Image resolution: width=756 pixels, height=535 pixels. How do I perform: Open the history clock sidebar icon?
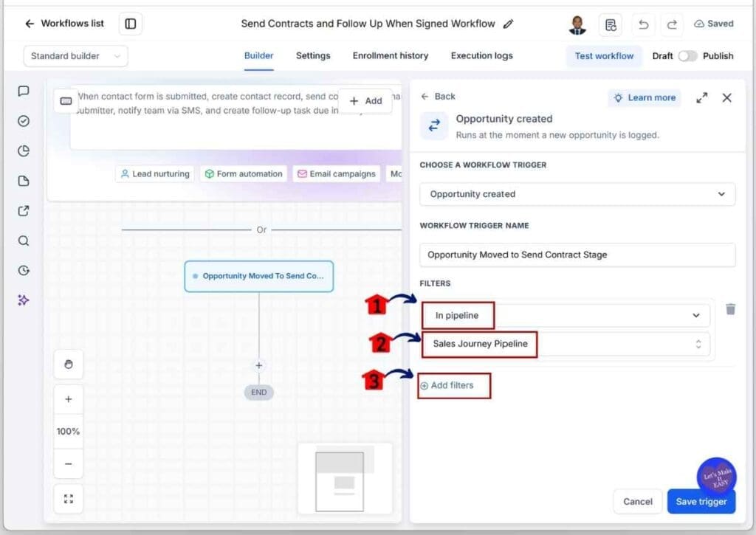coord(23,270)
